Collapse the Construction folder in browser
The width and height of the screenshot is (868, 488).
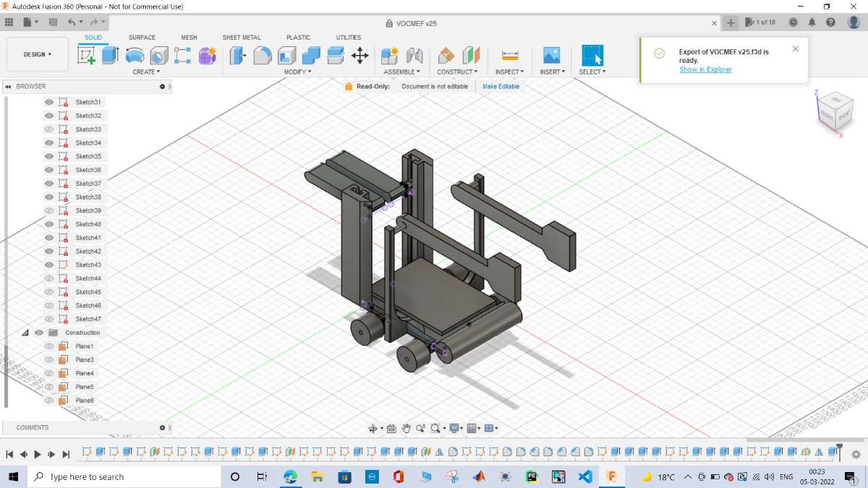tap(25, 333)
